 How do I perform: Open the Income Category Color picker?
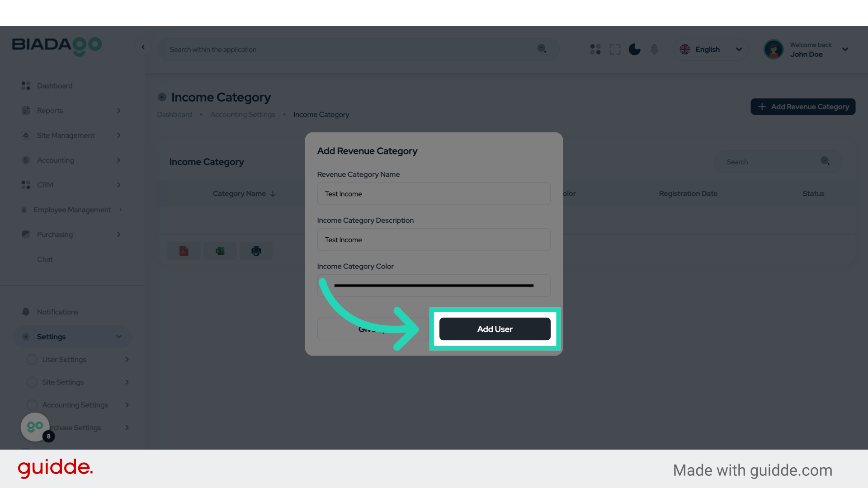[433, 285]
